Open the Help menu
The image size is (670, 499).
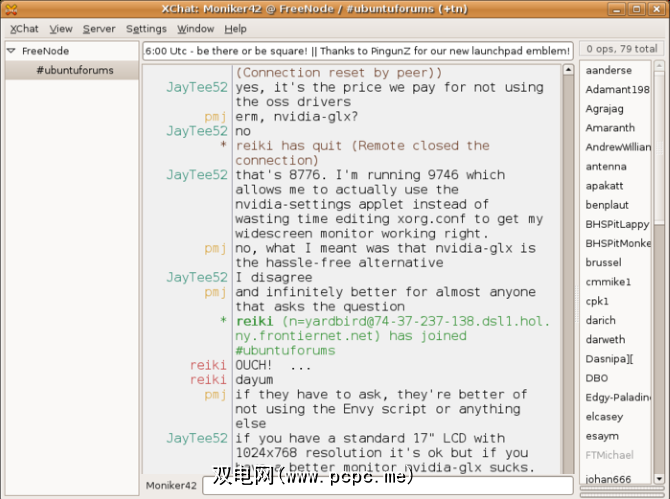point(235,29)
